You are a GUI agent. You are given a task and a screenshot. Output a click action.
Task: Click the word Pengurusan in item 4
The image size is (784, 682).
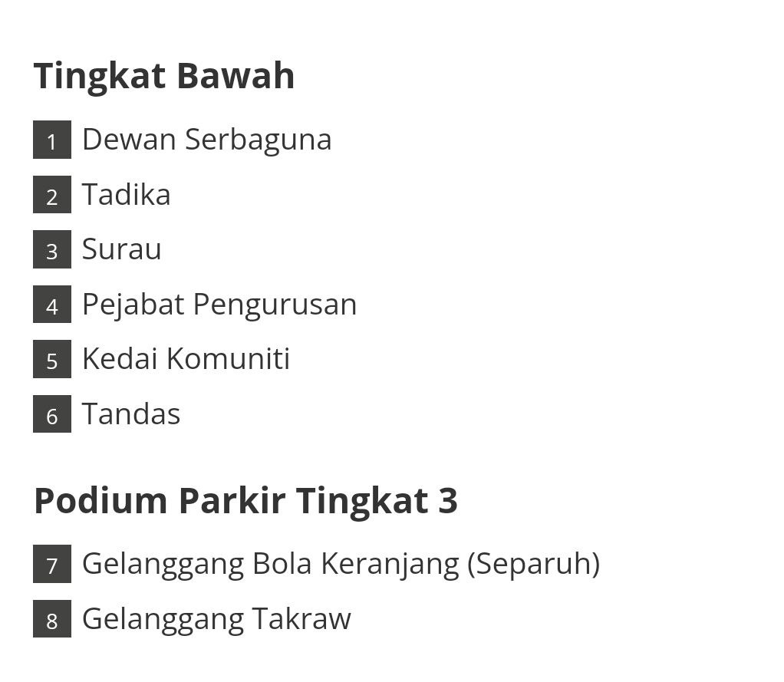pyautogui.click(x=275, y=305)
